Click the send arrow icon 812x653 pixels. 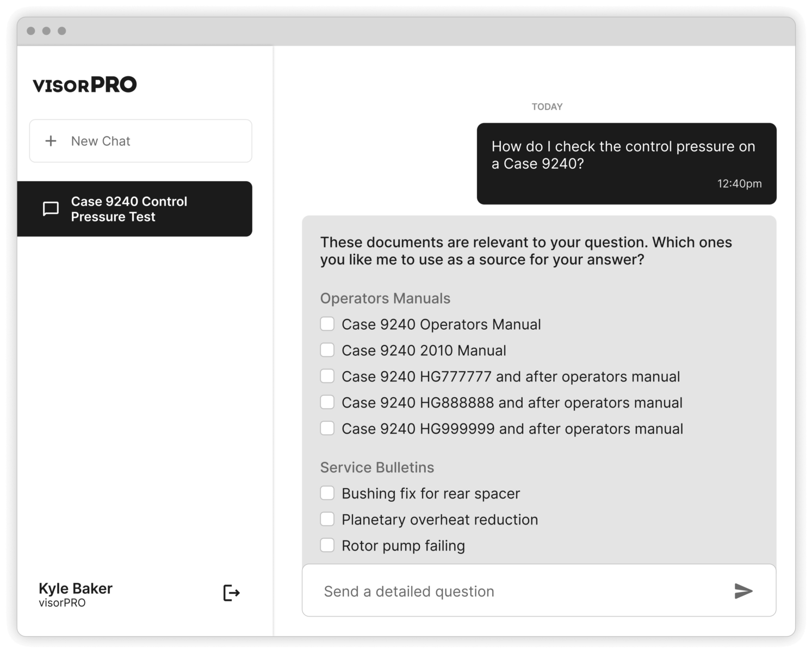click(743, 590)
